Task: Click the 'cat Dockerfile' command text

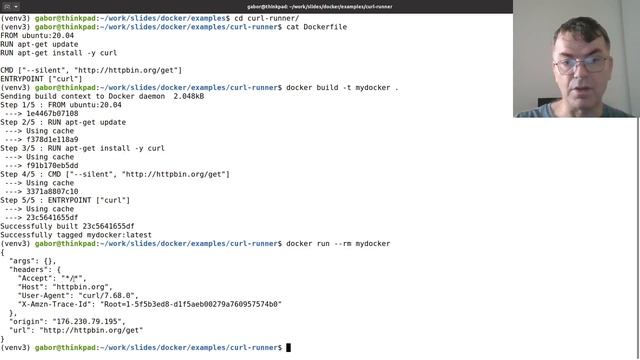Action: [x=316, y=27]
